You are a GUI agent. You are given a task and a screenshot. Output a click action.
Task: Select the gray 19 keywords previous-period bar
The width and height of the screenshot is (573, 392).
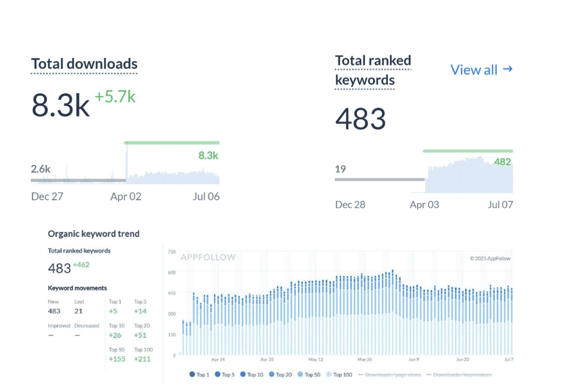coord(379,179)
